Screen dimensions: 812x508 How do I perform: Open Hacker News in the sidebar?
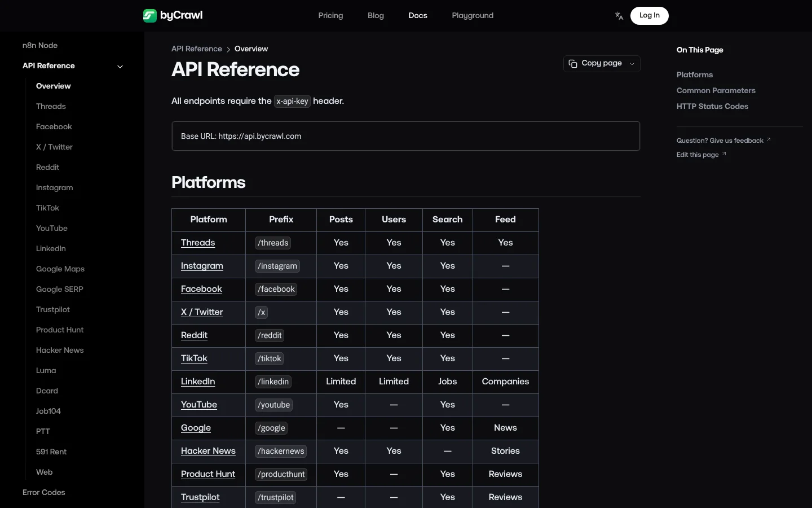click(60, 350)
